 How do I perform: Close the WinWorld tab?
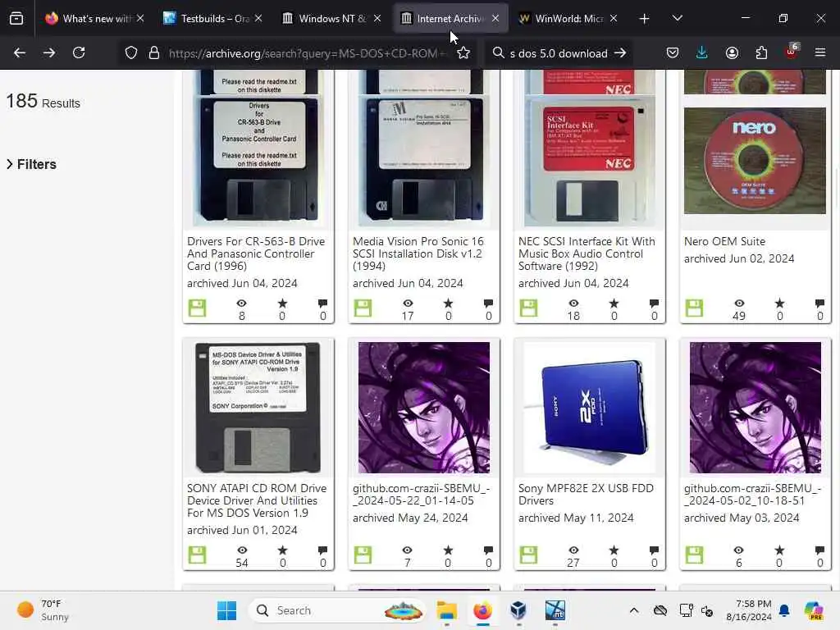coord(614,19)
